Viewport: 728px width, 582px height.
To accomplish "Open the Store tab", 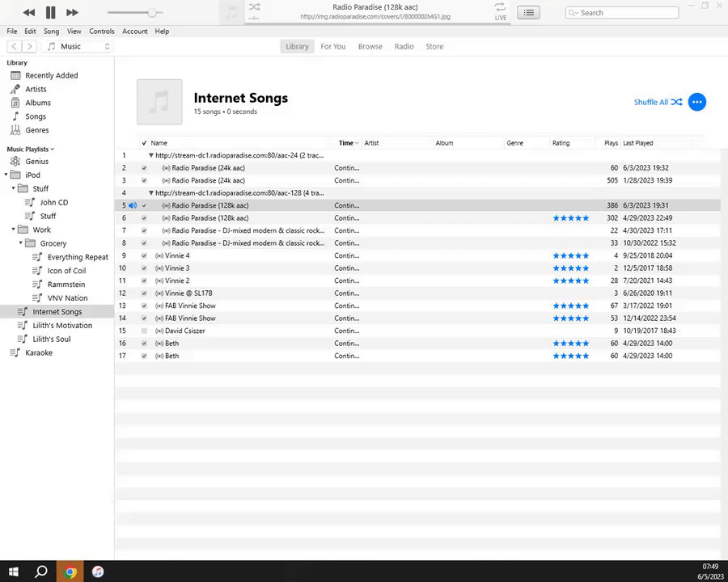I will pyautogui.click(x=434, y=46).
